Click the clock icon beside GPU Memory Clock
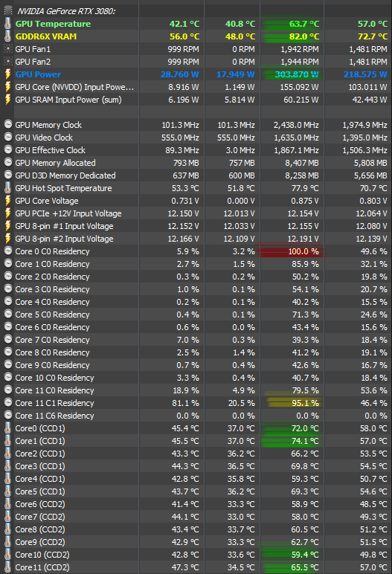This screenshot has width=392, height=574. 7,124
